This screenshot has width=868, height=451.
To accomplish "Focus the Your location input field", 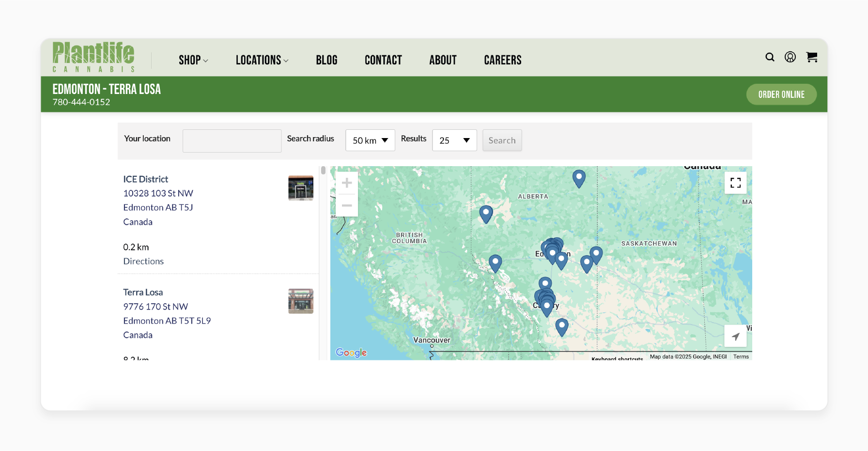I will (232, 141).
